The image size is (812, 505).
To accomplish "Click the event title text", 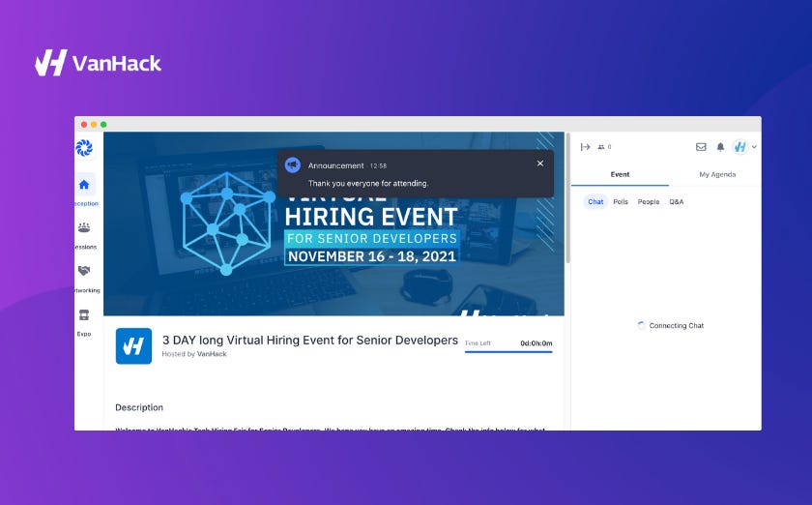I will [x=310, y=341].
